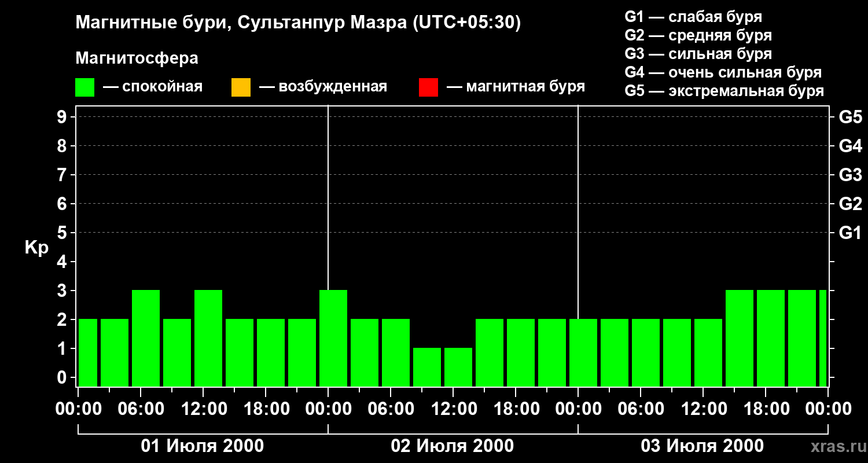
Task: Click the yellow 'возбужденная' legend swatch
Action: pos(241,87)
